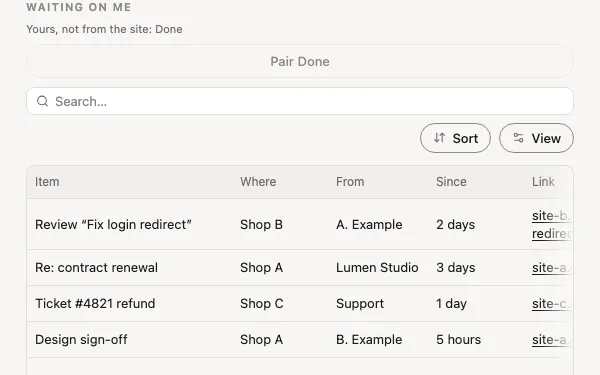Click Shop B in the Fix login redirect row
600x375 pixels.
tap(261, 225)
